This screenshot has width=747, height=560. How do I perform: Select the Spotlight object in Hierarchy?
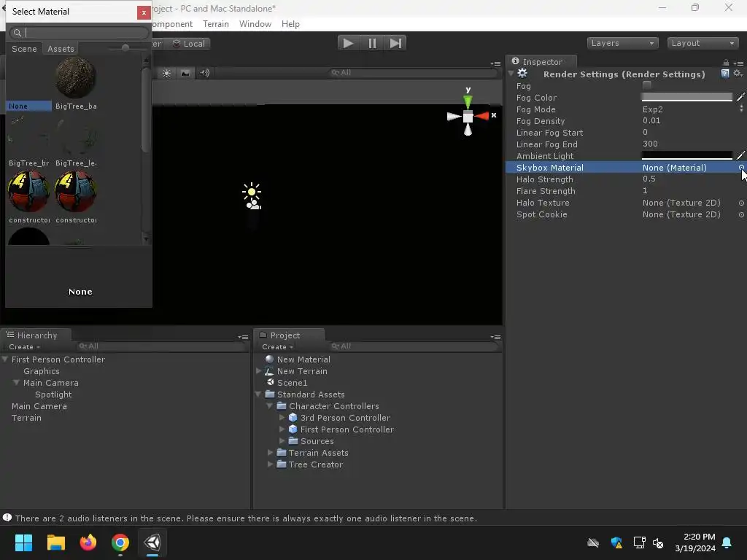click(x=53, y=394)
